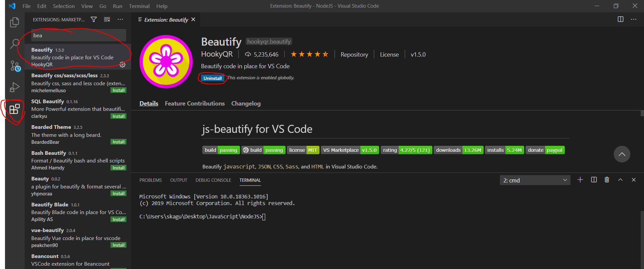Close the Extension: Beautify tab

click(193, 20)
